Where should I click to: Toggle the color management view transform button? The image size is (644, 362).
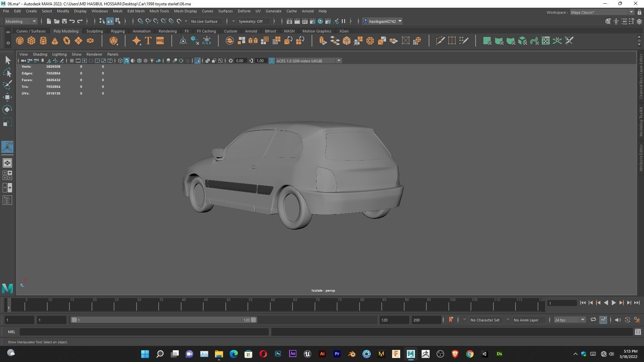(x=272, y=61)
